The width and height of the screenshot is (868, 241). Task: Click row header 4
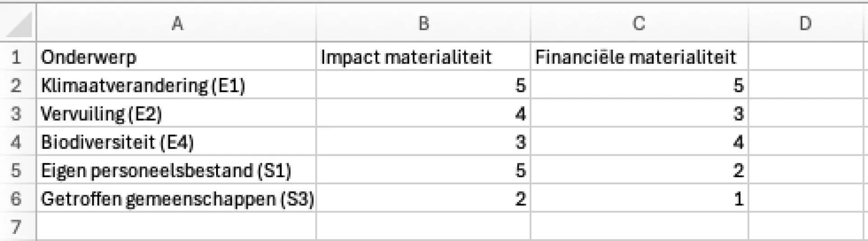(17, 142)
